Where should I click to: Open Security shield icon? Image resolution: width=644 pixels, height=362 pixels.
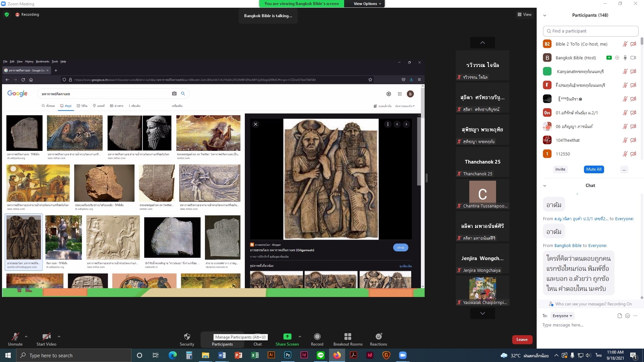(x=187, y=337)
